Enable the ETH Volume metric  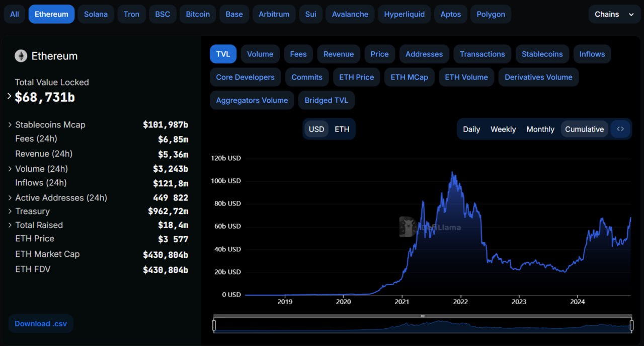pos(466,77)
